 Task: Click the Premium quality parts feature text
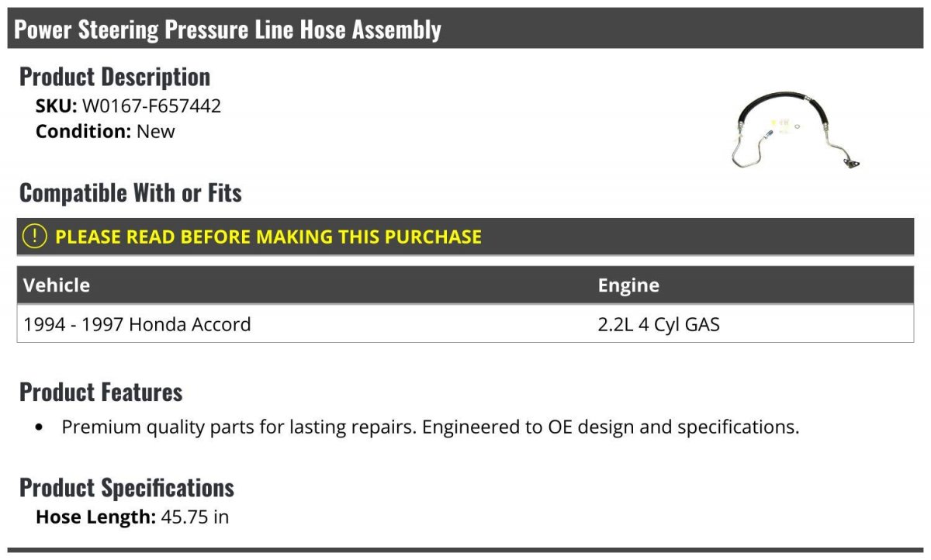[x=430, y=427]
